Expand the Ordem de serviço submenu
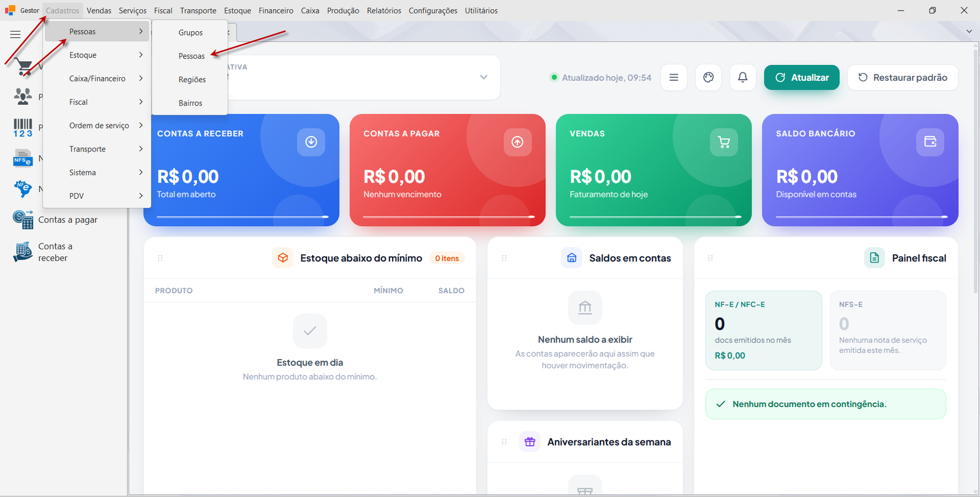Viewport: 980px width, 497px height. (x=97, y=126)
